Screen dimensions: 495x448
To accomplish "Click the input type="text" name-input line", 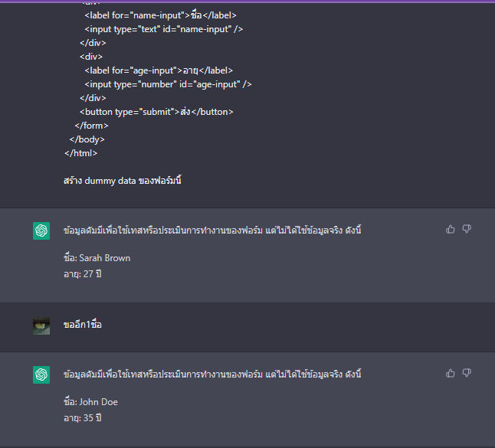I will pos(163,29).
